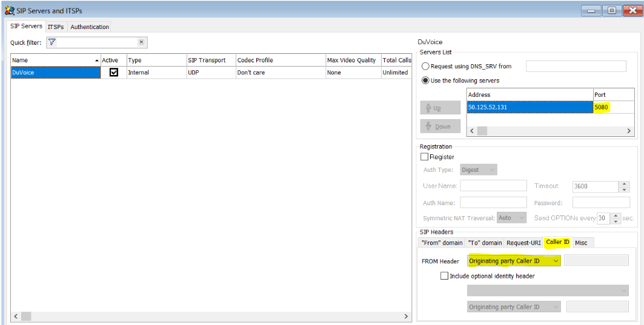Enable the Register checkbox
The height and width of the screenshot is (325, 644).
pos(425,157)
